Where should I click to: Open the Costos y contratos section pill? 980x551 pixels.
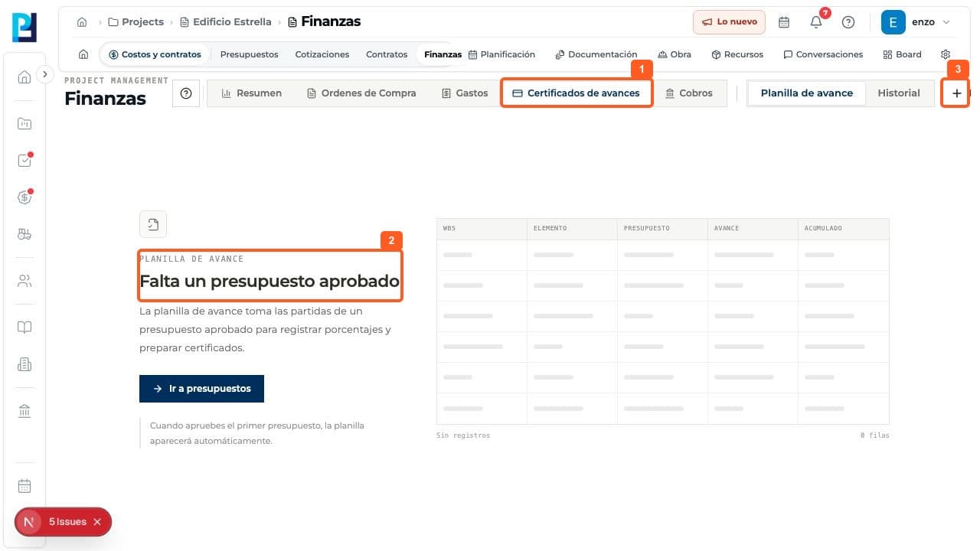(155, 54)
